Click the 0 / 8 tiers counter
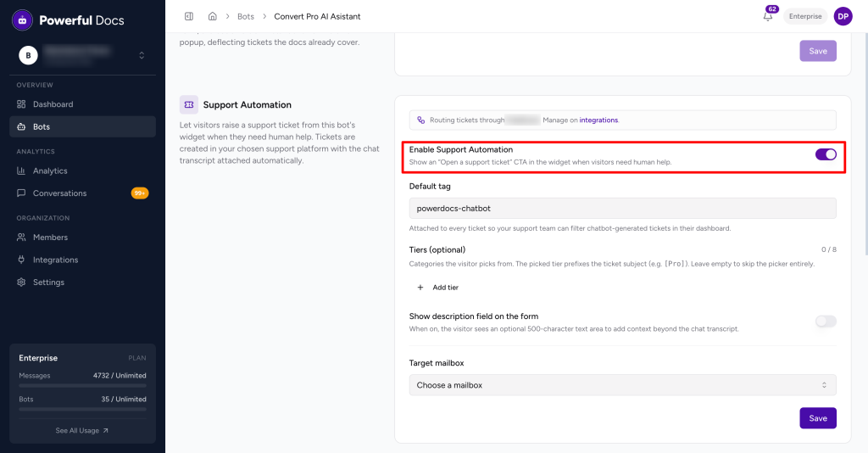This screenshot has width=868, height=453. coord(829,249)
